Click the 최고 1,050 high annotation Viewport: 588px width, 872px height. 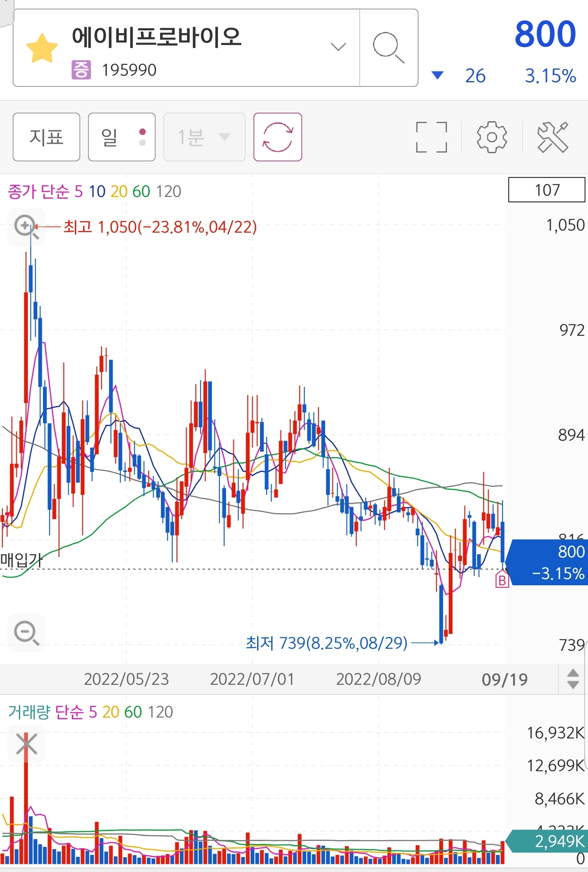pyautogui.click(x=160, y=226)
